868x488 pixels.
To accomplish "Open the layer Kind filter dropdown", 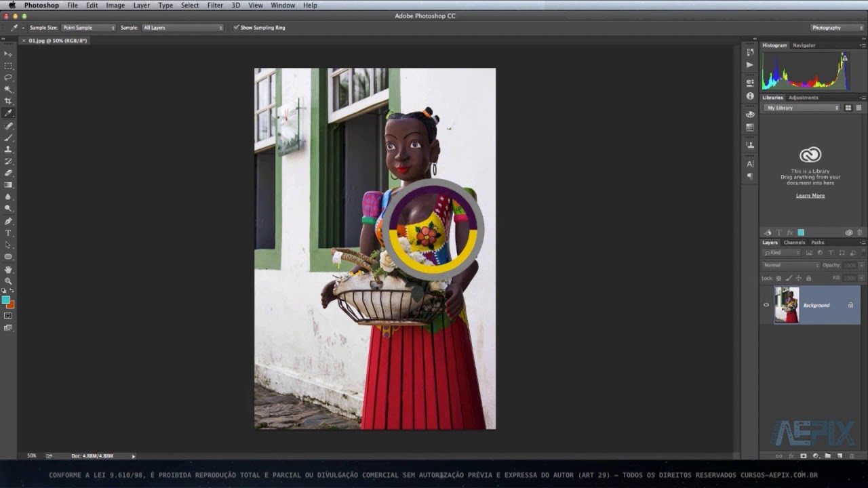I will point(782,253).
